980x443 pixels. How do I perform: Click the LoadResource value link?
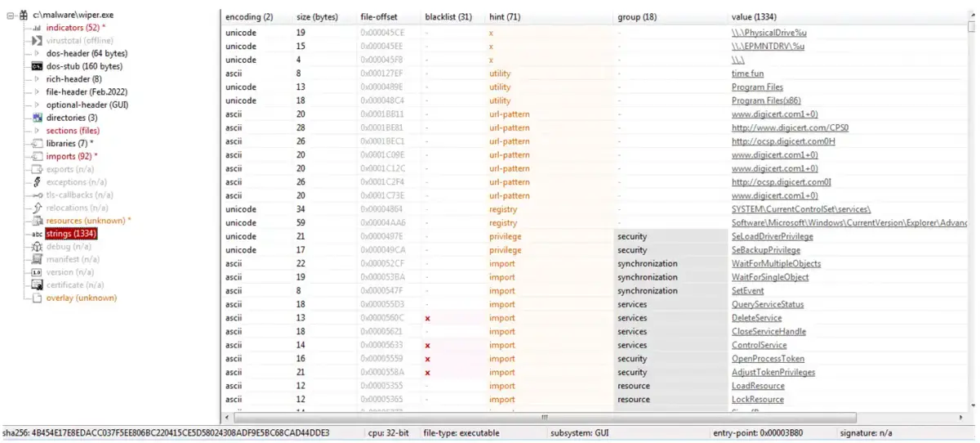click(758, 386)
